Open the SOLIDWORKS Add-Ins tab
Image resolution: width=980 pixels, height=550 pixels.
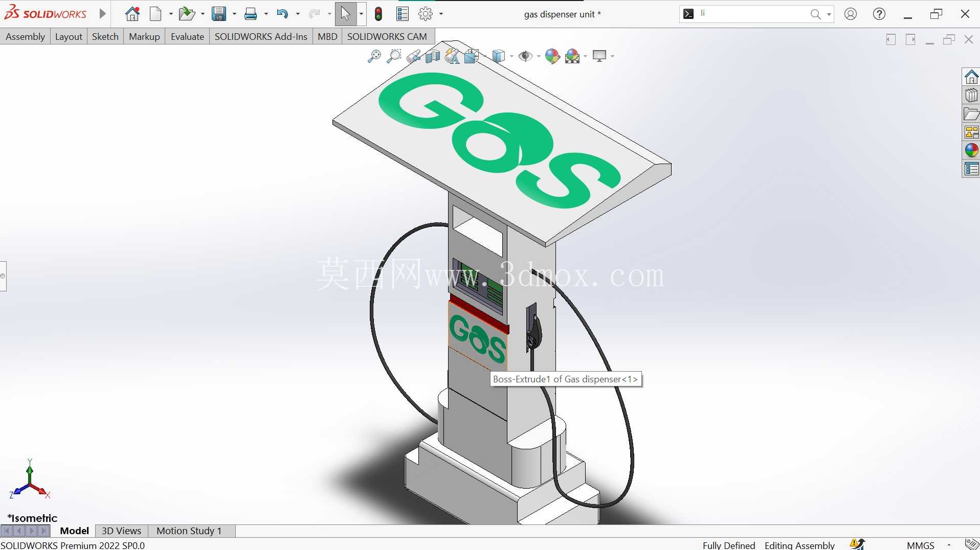[x=261, y=36]
